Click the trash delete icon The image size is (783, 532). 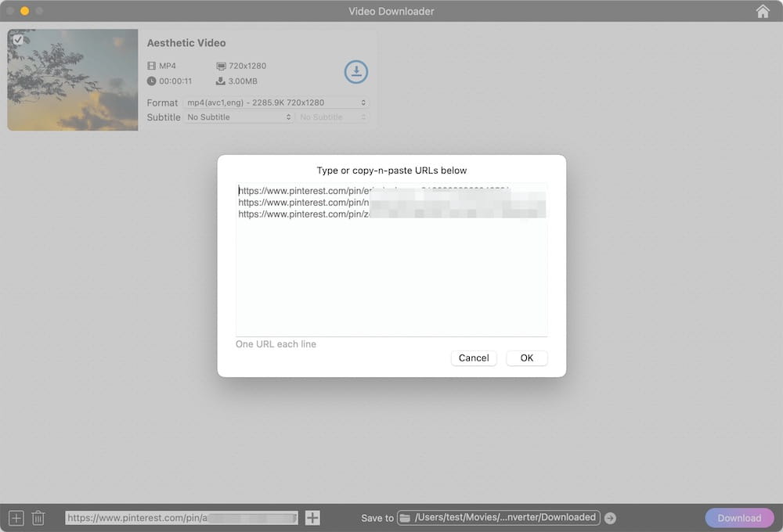click(x=38, y=518)
